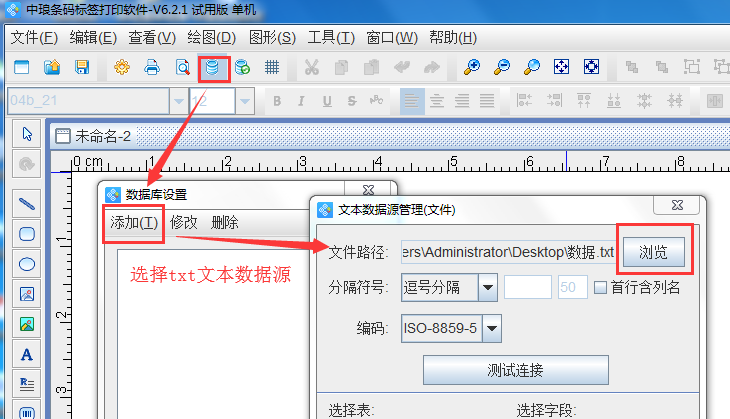Select the rounded rectangle tool

[27, 234]
